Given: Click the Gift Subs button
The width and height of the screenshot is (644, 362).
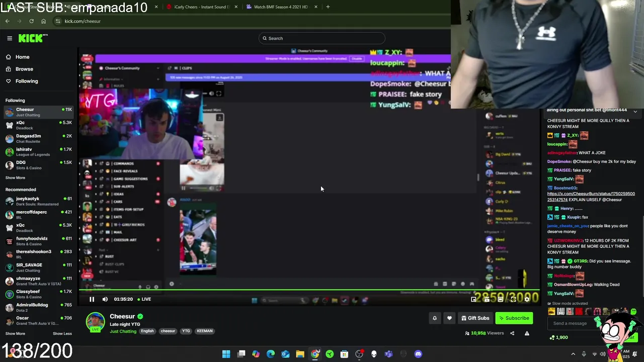Looking at the screenshot, I should point(475,318).
